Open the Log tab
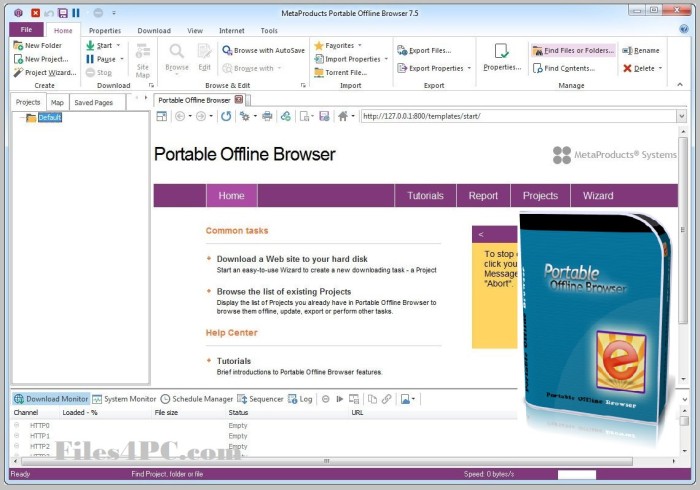The height and width of the screenshot is (490, 700). tap(300, 399)
